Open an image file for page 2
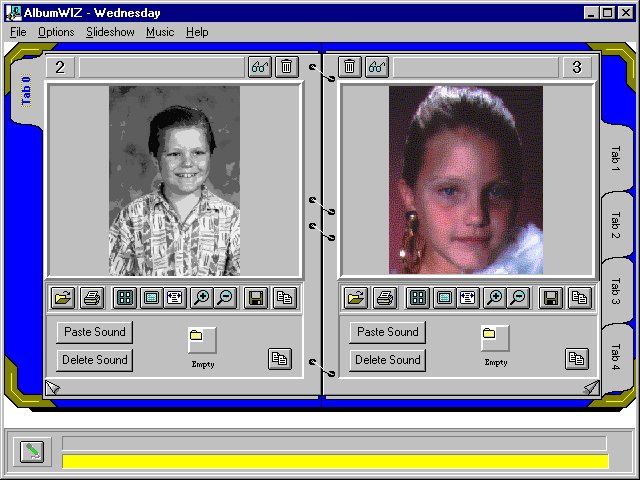The width and height of the screenshot is (640, 480). coord(63,297)
